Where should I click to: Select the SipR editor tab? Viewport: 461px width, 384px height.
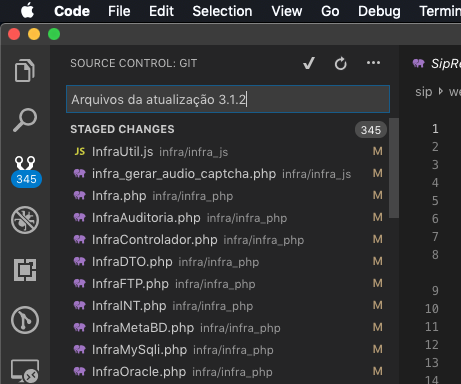436,63
